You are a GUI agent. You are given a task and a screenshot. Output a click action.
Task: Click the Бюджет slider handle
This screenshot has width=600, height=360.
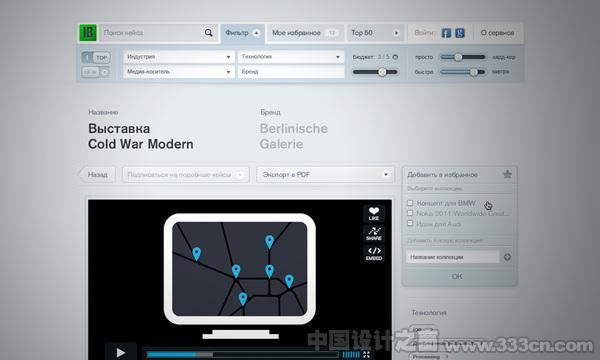382,72
